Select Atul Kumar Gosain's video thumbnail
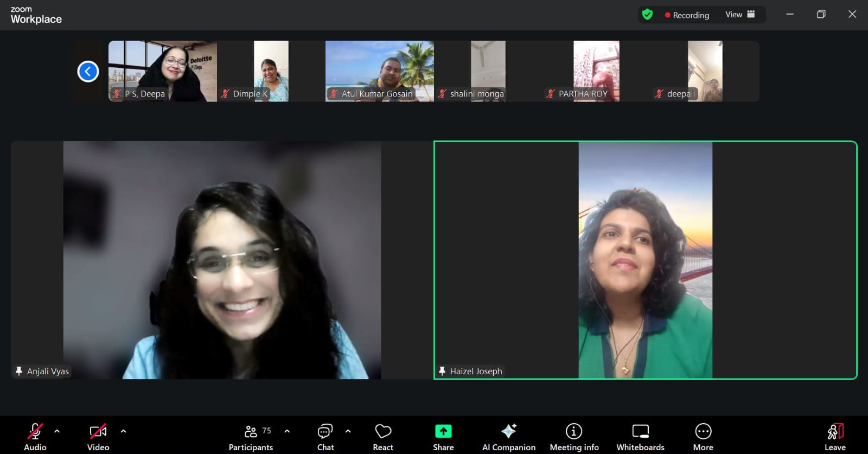 tap(379, 71)
